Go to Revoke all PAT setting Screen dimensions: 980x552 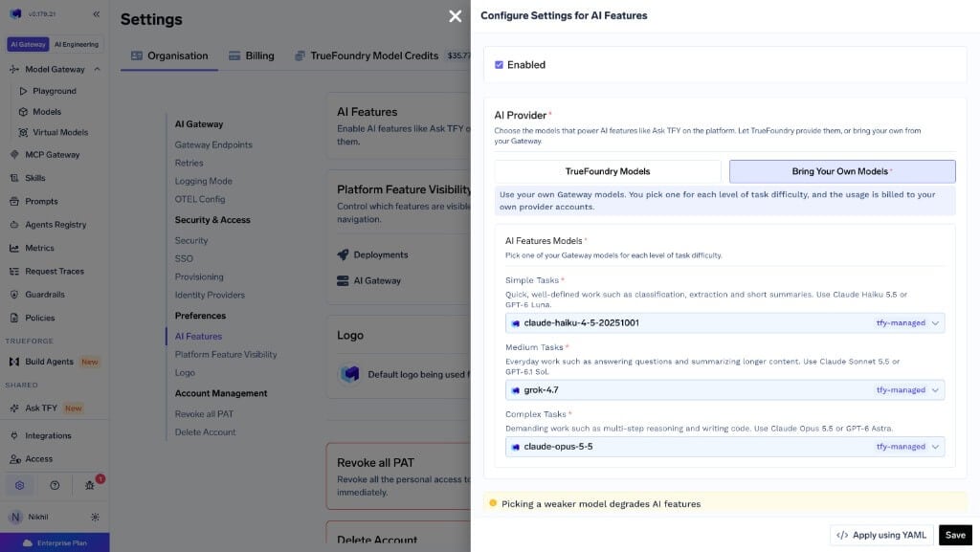click(205, 414)
